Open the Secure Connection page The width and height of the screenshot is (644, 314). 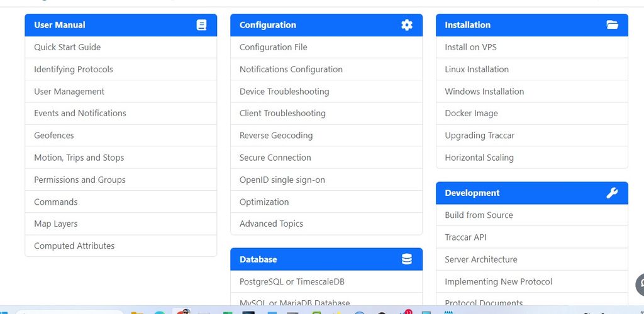coord(326,158)
